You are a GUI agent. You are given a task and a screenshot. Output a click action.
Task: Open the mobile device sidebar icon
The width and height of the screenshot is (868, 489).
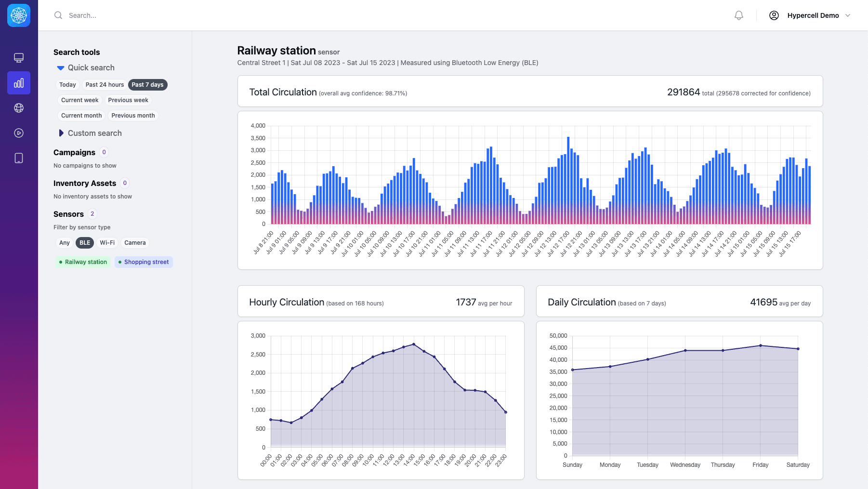(x=19, y=158)
